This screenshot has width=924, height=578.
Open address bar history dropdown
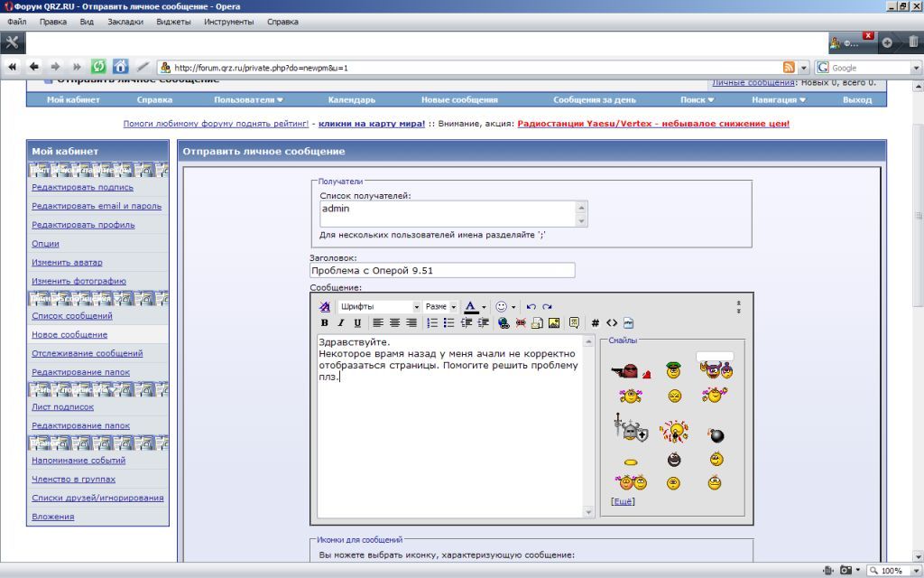[x=803, y=68]
